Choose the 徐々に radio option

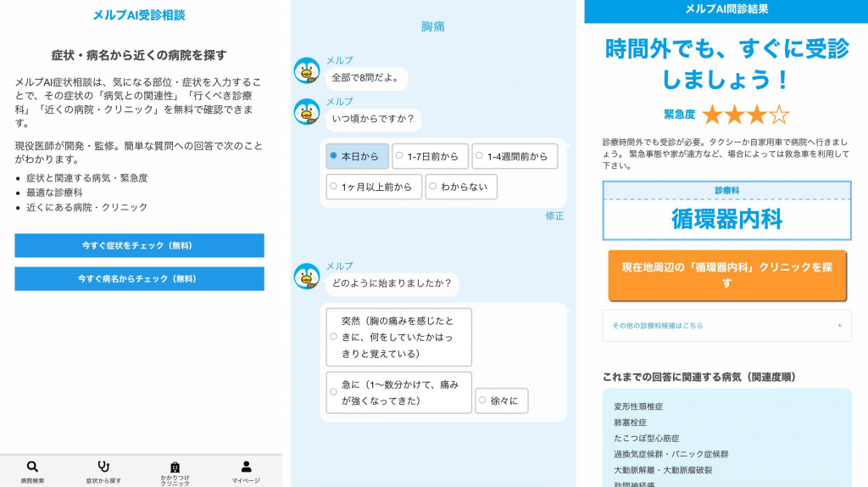coord(502,400)
